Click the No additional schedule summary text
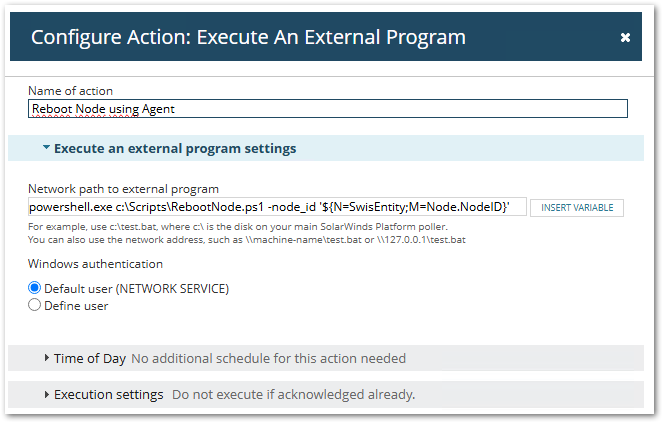Image resolution: width=663 pixels, height=423 pixels. (268, 358)
